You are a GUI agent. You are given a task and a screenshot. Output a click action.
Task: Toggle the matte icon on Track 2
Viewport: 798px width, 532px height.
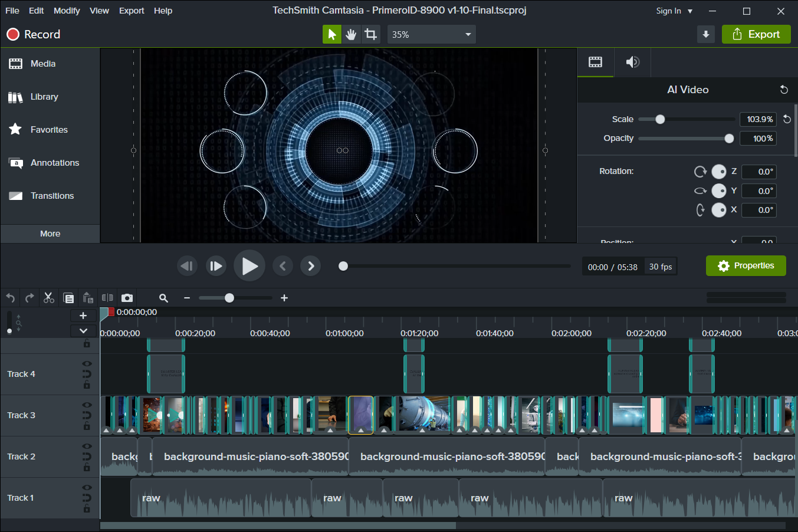click(x=87, y=457)
